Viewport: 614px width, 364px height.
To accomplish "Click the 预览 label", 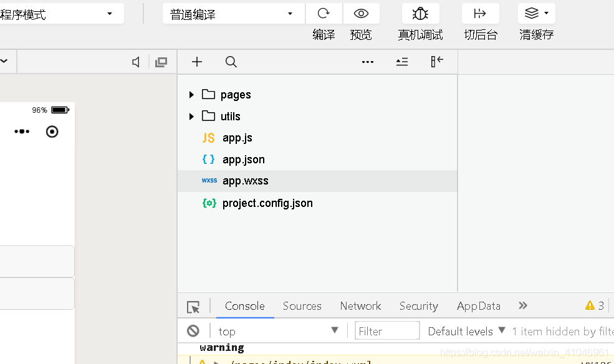I will pos(361,35).
